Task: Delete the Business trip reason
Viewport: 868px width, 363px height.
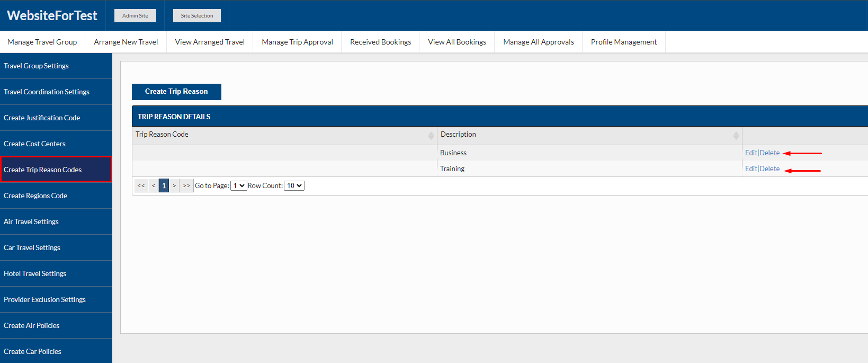Action: point(769,153)
